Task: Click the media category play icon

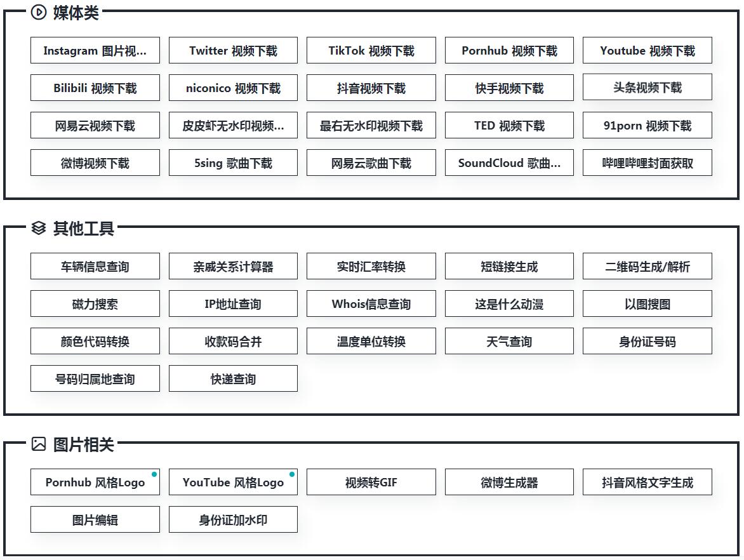Action: [39, 12]
